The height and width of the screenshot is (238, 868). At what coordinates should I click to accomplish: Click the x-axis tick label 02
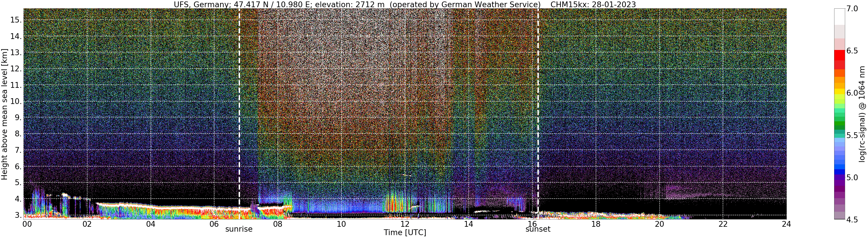click(87, 224)
